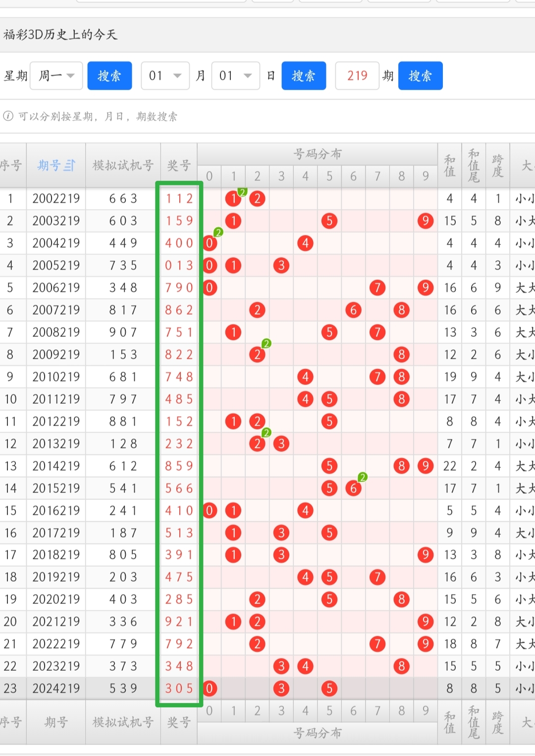
Task: Select issue number 2004219
Action: (x=56, y=243)
